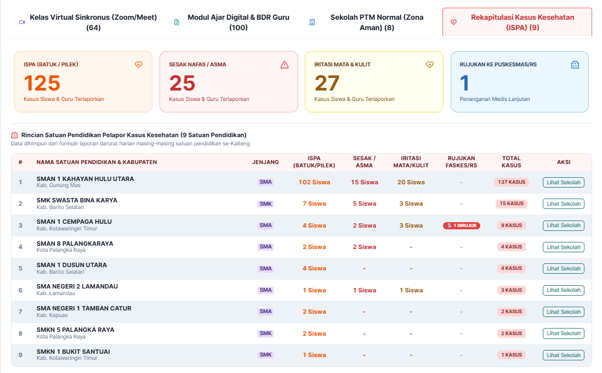Click document icon on Modul Ajar Digital tab
This screenshot has width=602, height=373.
177,22
